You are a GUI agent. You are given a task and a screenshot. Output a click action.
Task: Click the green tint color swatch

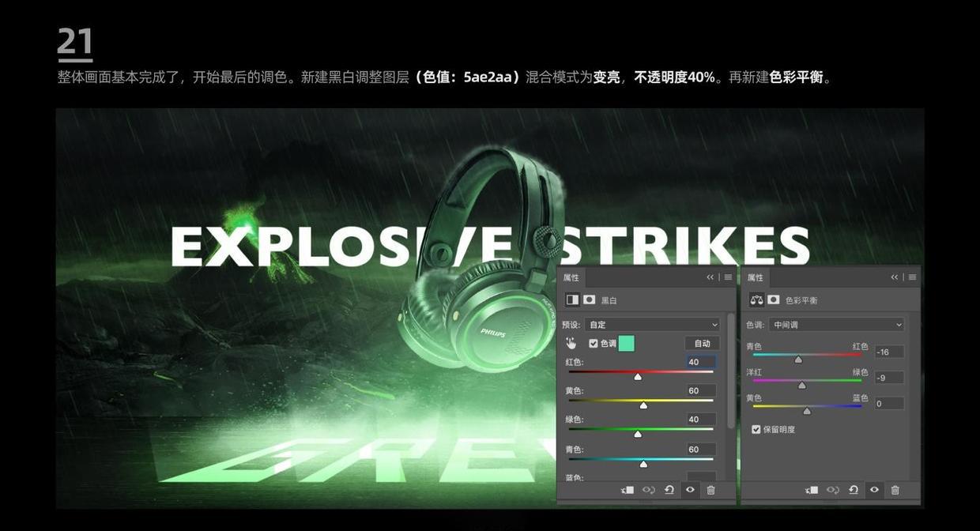[x=625, y=342]
